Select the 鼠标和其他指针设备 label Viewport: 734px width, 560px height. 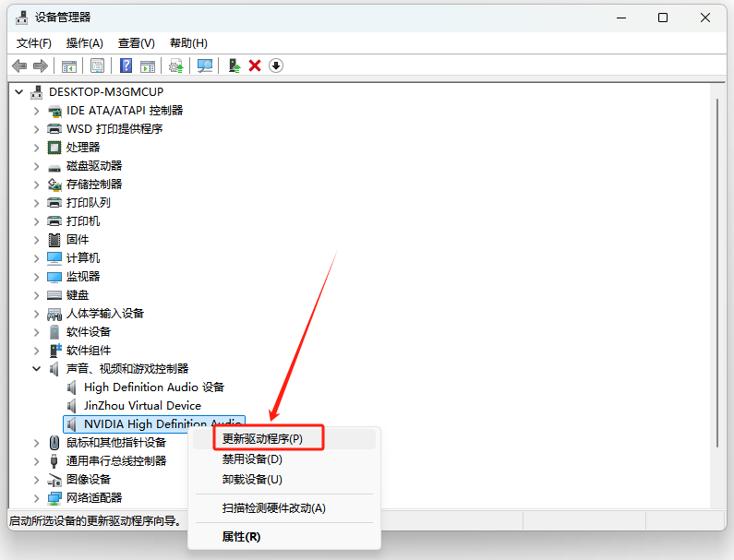point(116,443)
